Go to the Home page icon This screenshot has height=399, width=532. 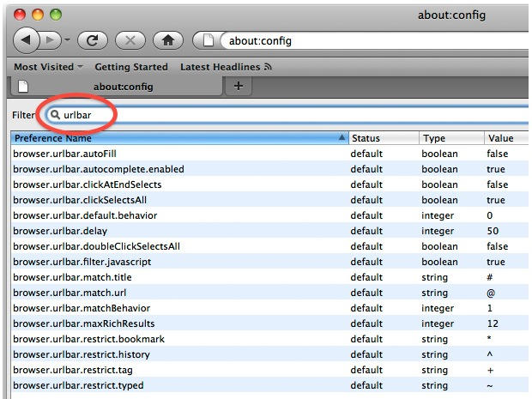(x=168, y=40)
